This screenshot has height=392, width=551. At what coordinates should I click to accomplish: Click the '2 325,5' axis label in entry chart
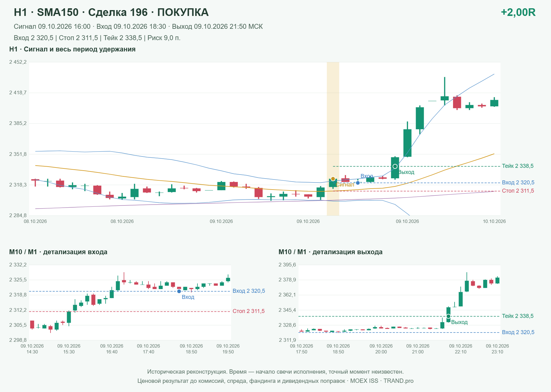[18, 280]
